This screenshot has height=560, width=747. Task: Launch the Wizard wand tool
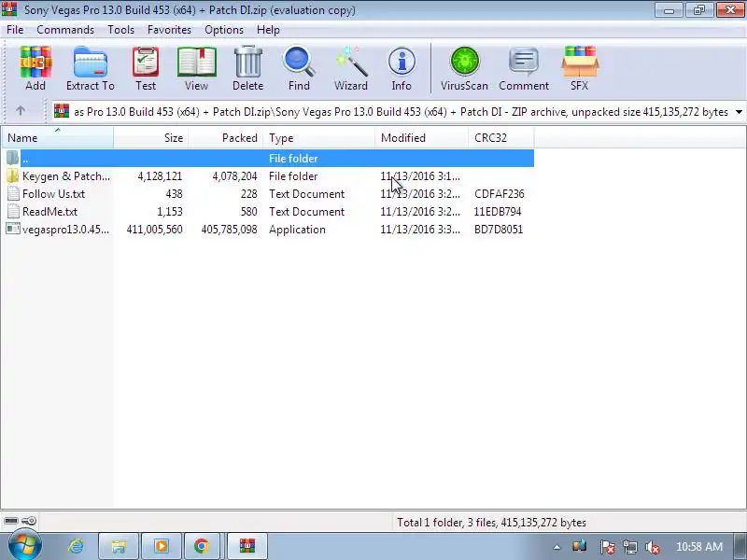point(351,62)
